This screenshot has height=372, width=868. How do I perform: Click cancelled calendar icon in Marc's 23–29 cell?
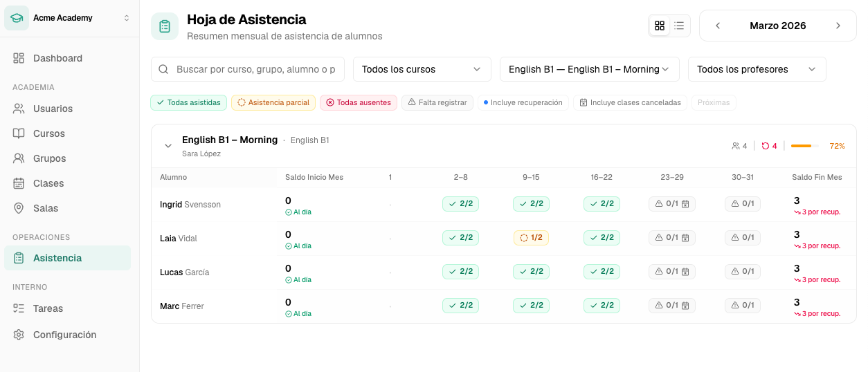pyautogui.click(x=685, y=306)
